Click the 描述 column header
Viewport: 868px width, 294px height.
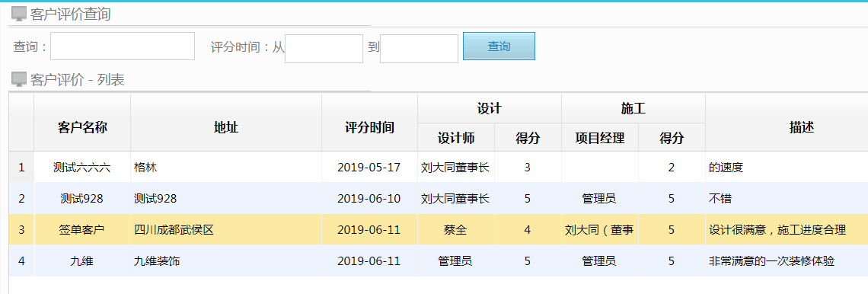pyautogui.click(x=801, y=127)
